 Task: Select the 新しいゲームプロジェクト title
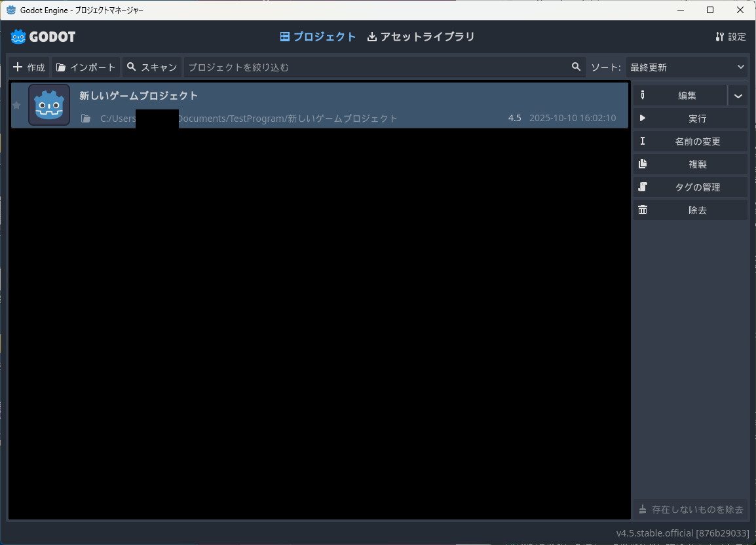click(x=138, y=96)
